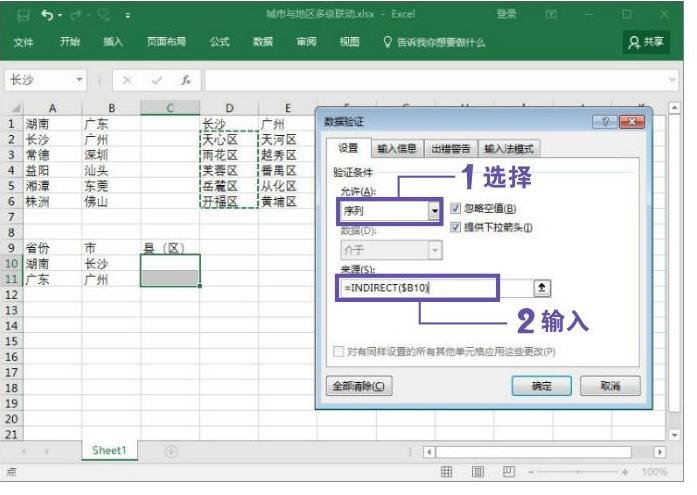This screenshot has width=697, height=495.
Task: Click the Save icon in quick access toolbar
Action: point(23,16)
